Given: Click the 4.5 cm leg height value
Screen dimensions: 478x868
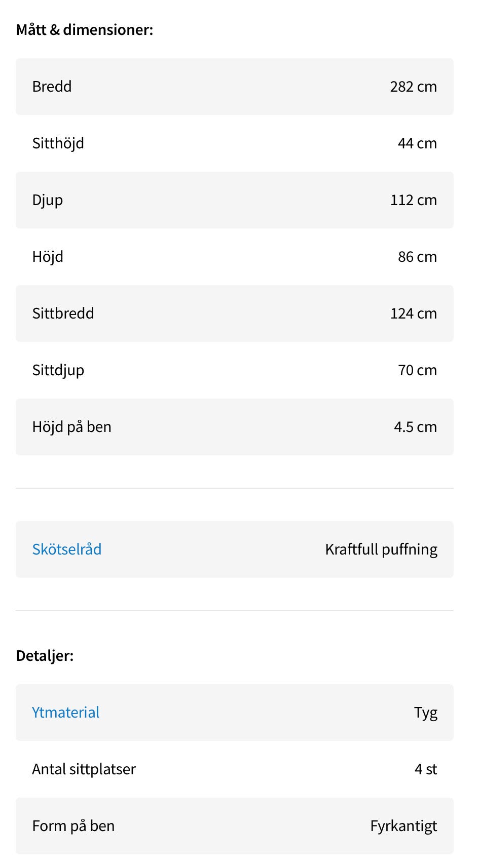Looking at the screenshot, I should click(415, 427).
